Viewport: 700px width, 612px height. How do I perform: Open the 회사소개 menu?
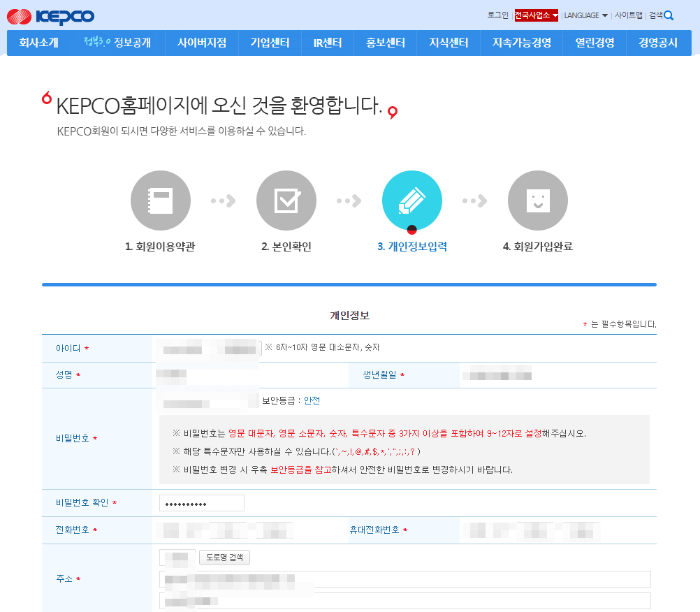click(x=39, y=43)
